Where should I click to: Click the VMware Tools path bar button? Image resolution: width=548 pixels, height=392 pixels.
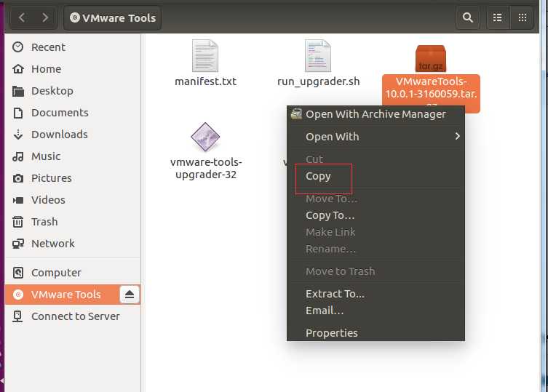tap(113, 17)
